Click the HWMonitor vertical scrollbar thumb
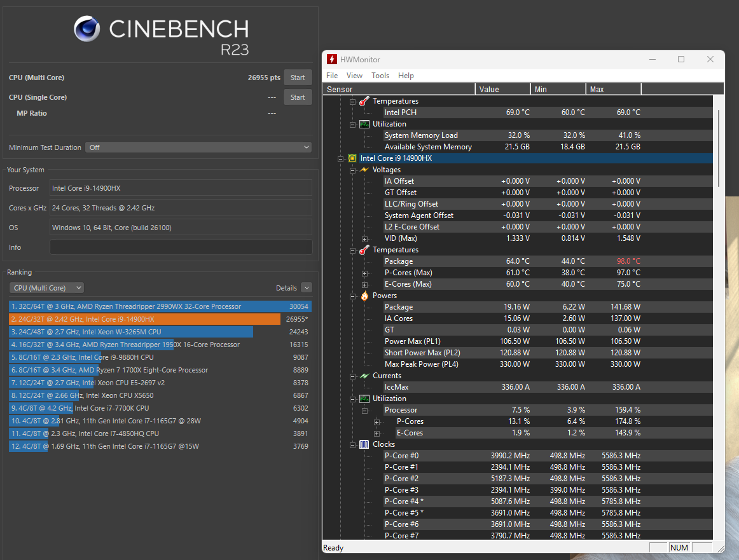Viewport: 739px width, 560px height. (719, 147)
